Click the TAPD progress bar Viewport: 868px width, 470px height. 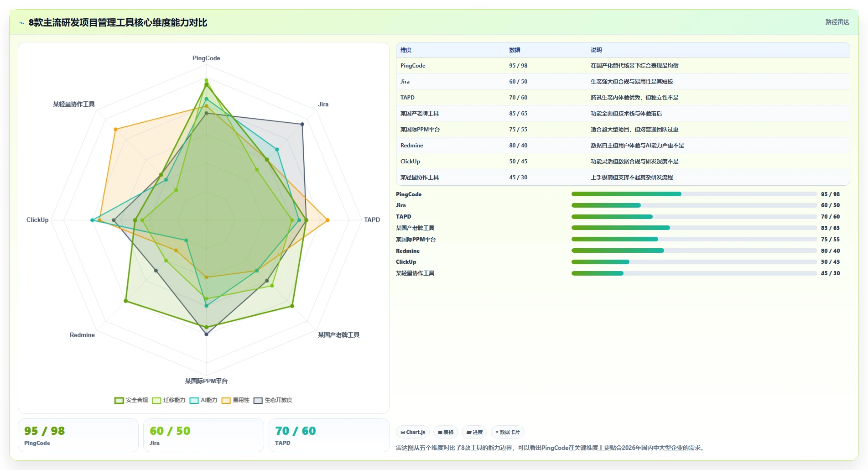[694, 217]
